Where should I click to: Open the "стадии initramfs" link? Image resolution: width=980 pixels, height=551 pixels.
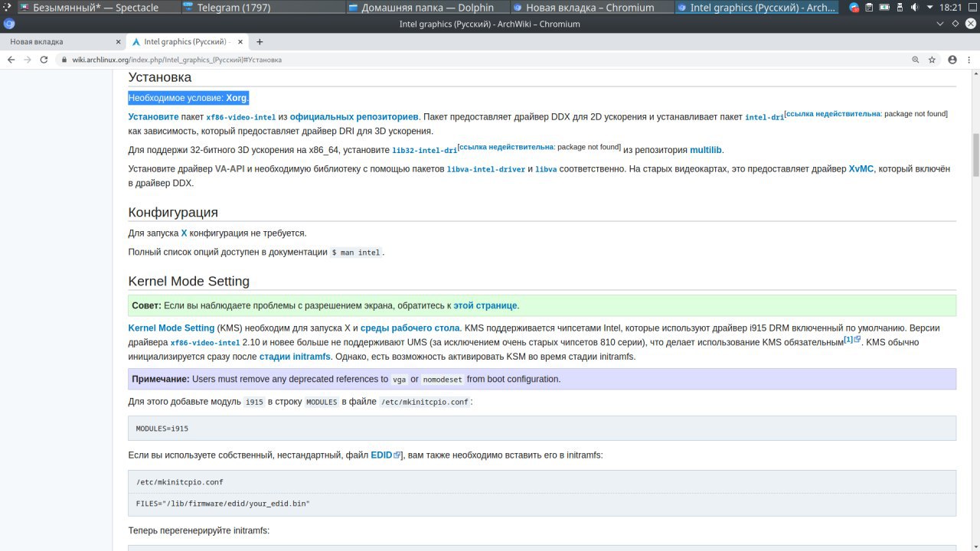click(295, 357)
